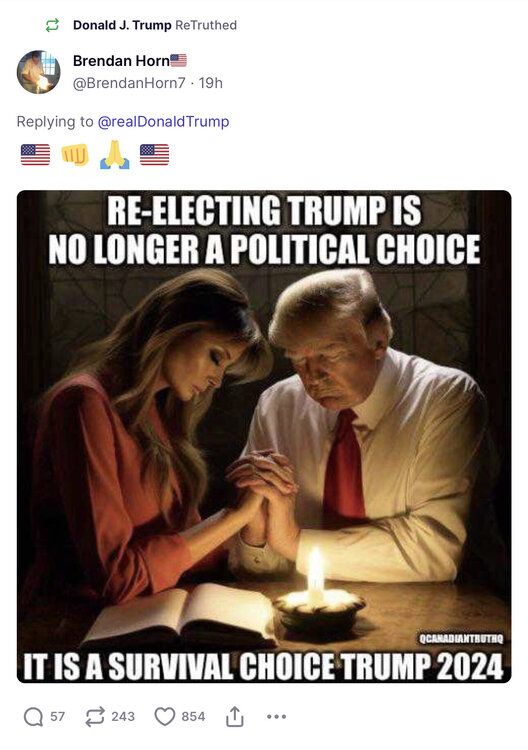Open the three-dot more options menu

click(x=276, y=717)
